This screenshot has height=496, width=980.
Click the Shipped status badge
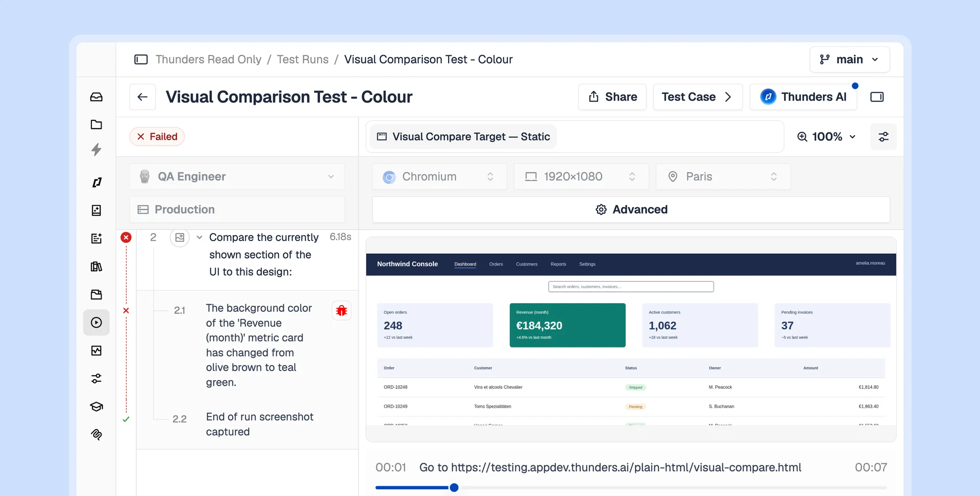pyautogui.click(x=635, y=387)
